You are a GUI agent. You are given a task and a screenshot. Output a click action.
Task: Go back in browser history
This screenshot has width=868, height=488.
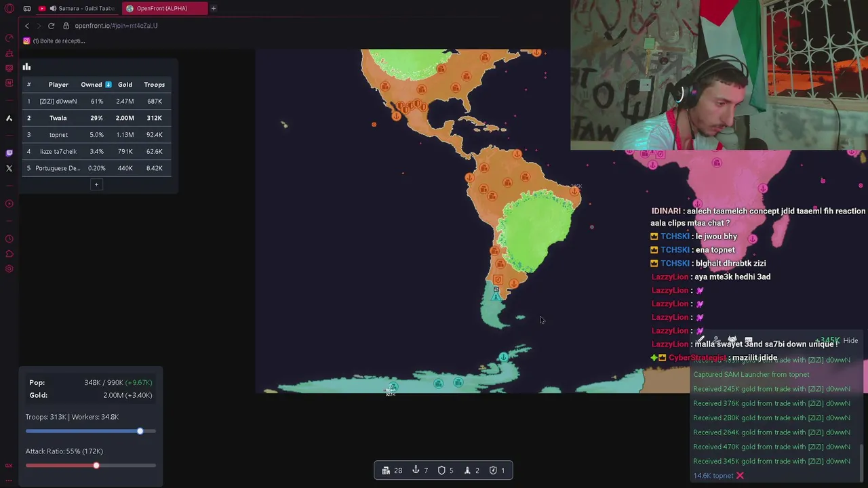tap(27, 26)
